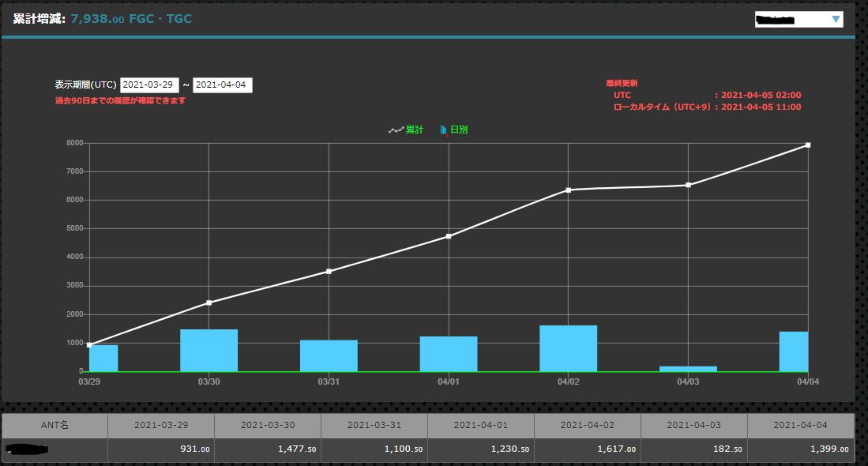
Task: Click the cumulative line point at 04/03
Action: pos(688,185)
